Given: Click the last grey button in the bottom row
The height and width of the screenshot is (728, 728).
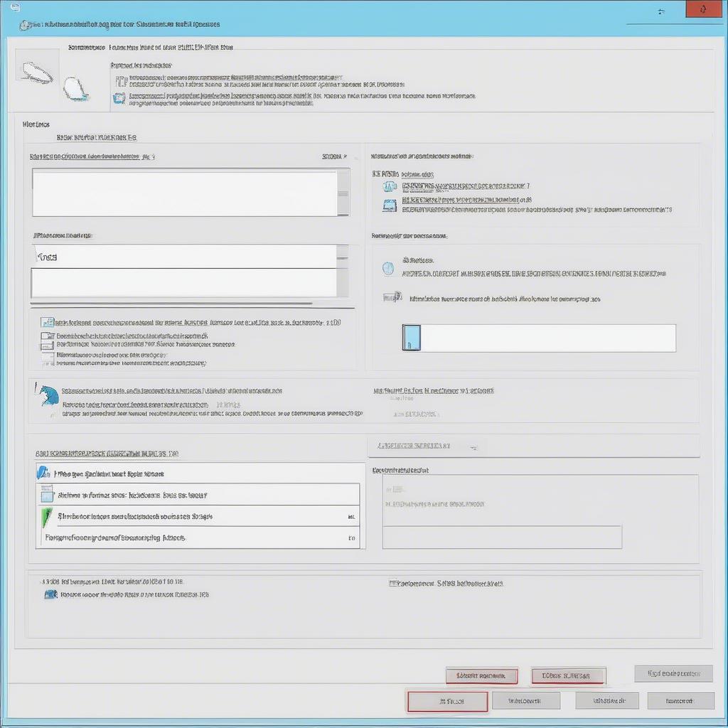Looking at the screenshot, I should pyautogui.click(x=680, y=700).
